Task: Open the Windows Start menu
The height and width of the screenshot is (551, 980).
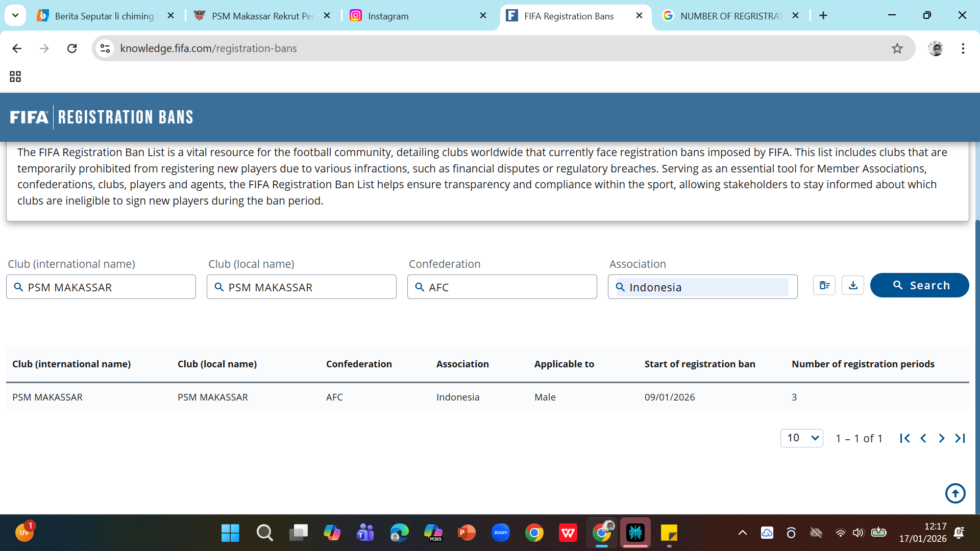Action: (x=230, y=533)
